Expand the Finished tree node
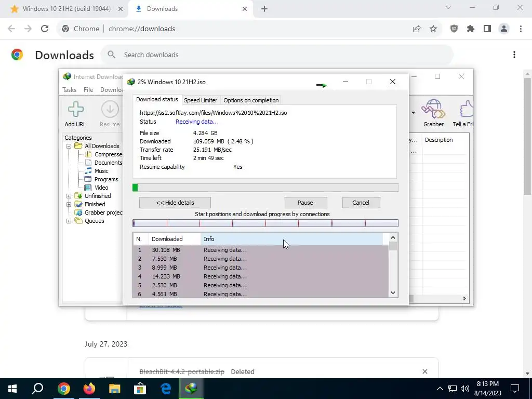The width and height of the screenshot is (532, 399). (x=69, y=204)
